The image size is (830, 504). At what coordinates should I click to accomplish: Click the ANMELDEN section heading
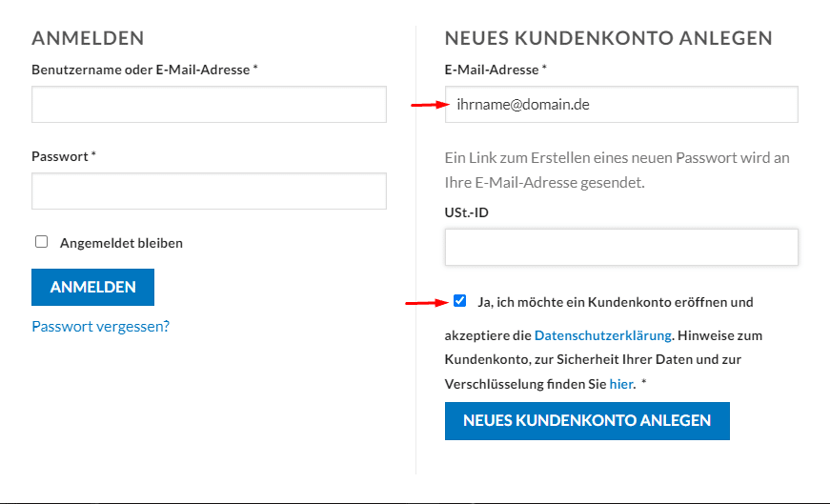pos(88,38)
